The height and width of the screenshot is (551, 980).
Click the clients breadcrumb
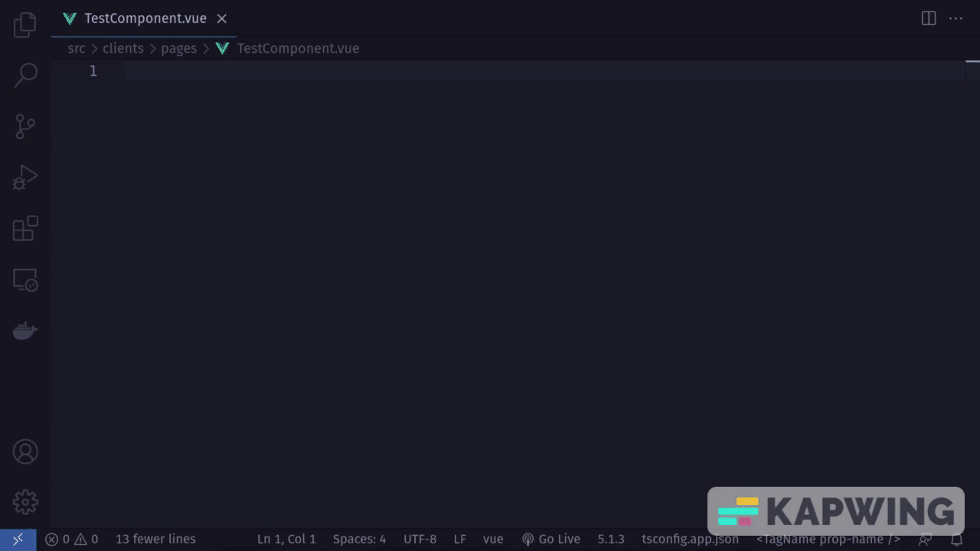click(x=123, y=48)
